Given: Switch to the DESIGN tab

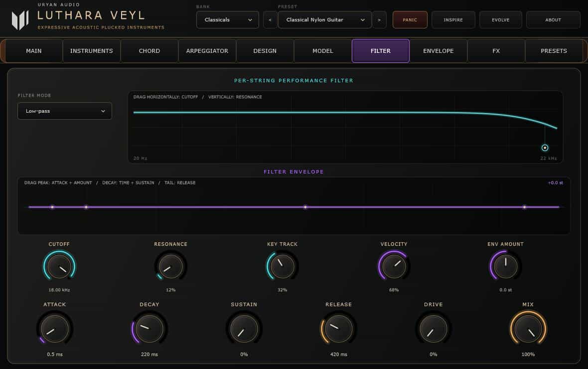Looking at the screenshot, I should (265, 51).
